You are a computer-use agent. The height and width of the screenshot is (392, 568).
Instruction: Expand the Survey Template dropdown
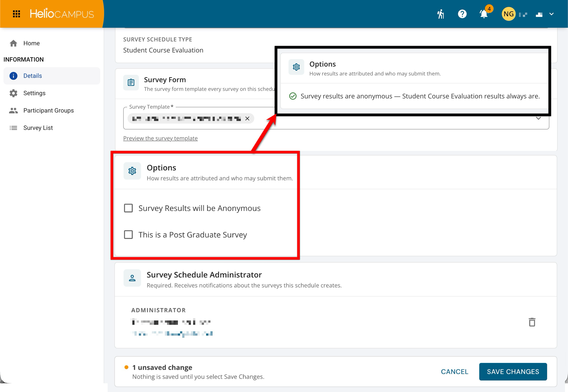538,118
